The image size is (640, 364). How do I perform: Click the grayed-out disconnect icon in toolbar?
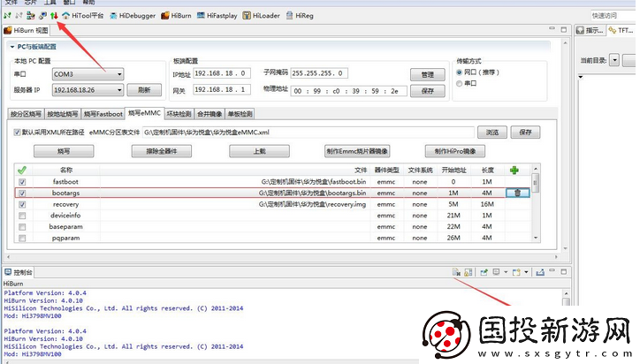click(19, 16)
